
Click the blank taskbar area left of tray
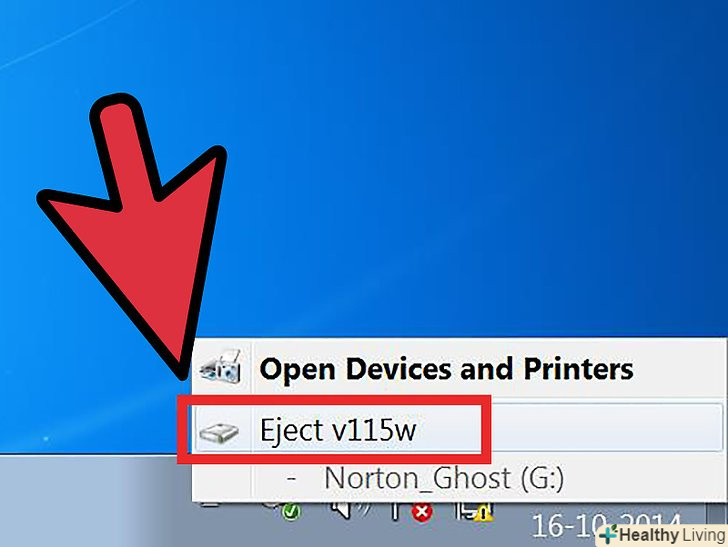coord(93,501)
